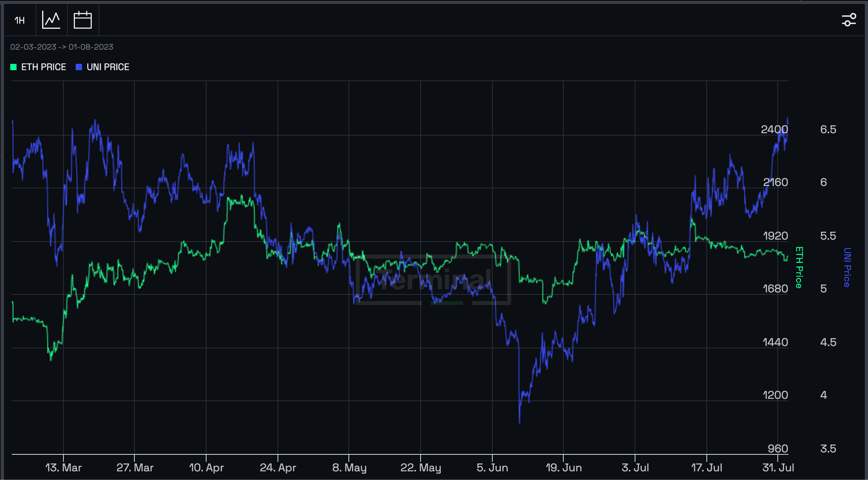Click the 1920 ETH axis value
868x480 pixels.
[775, 236]
